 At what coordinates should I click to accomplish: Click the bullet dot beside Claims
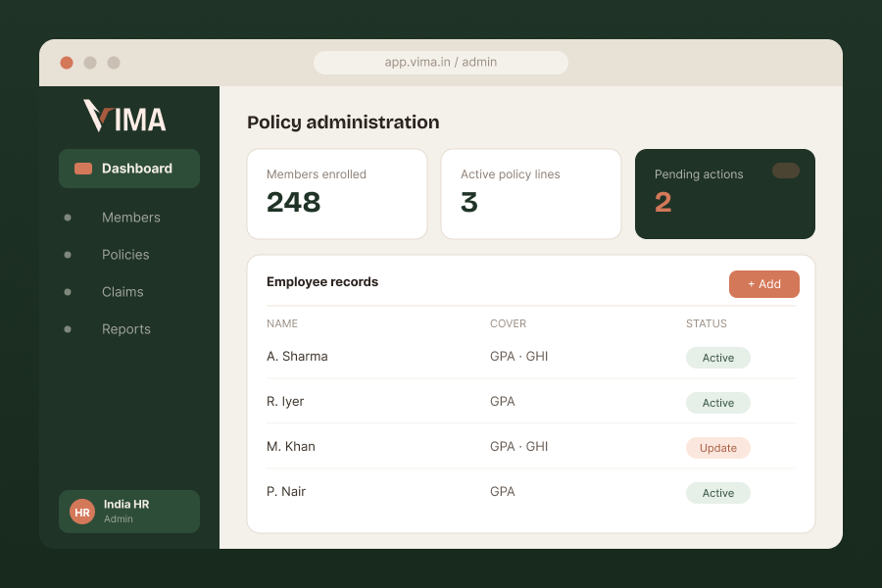(x=68, y=291)
